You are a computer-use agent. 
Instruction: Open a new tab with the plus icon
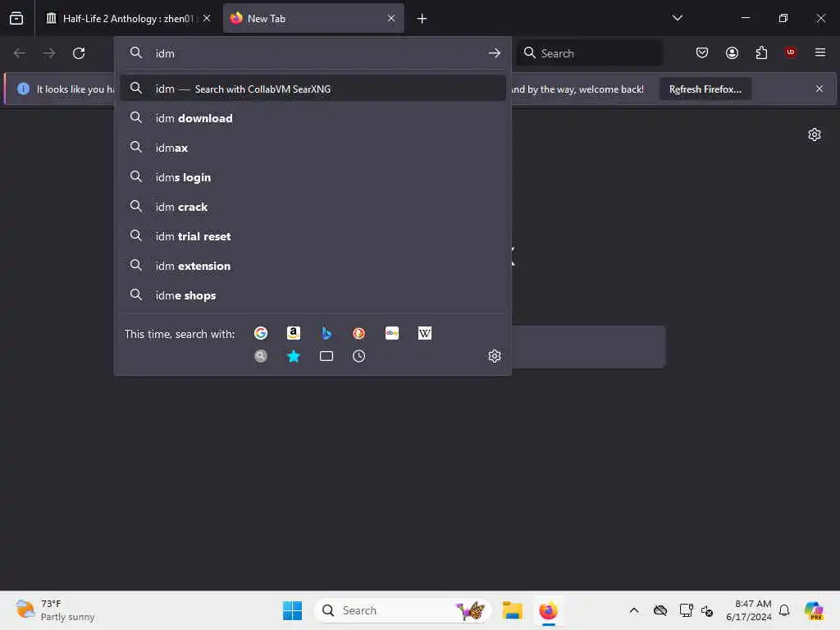pos(422,19)
